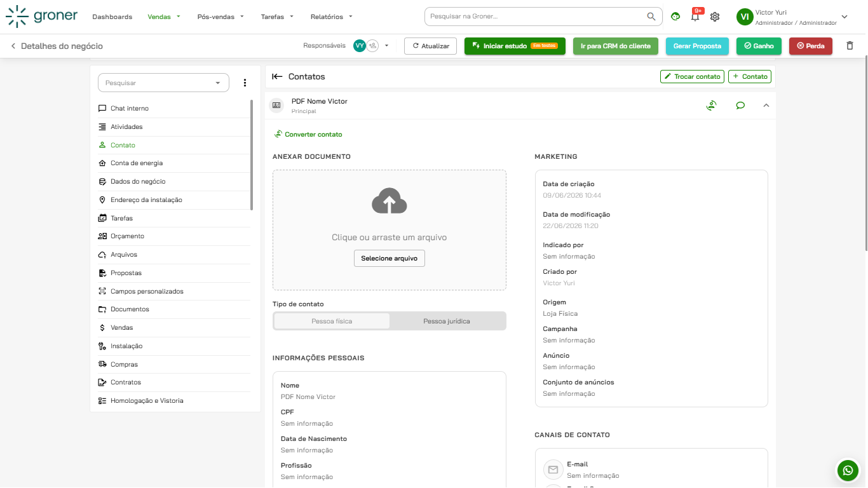Expand the Tarefas top menu
The height and width of the screenshot is (488, 868).
click(x=277, y=17)
